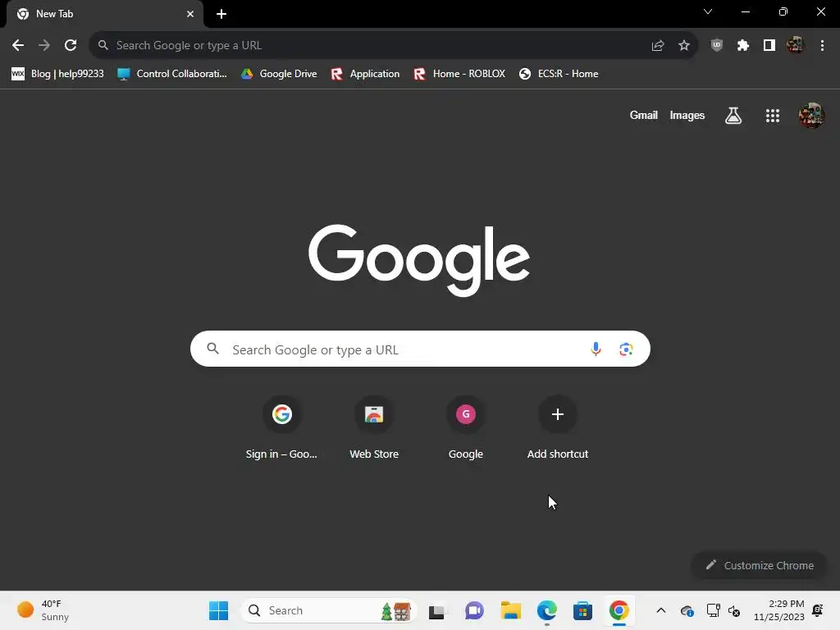
Task: Toggle the side panel icon
Action: [769, 46]
